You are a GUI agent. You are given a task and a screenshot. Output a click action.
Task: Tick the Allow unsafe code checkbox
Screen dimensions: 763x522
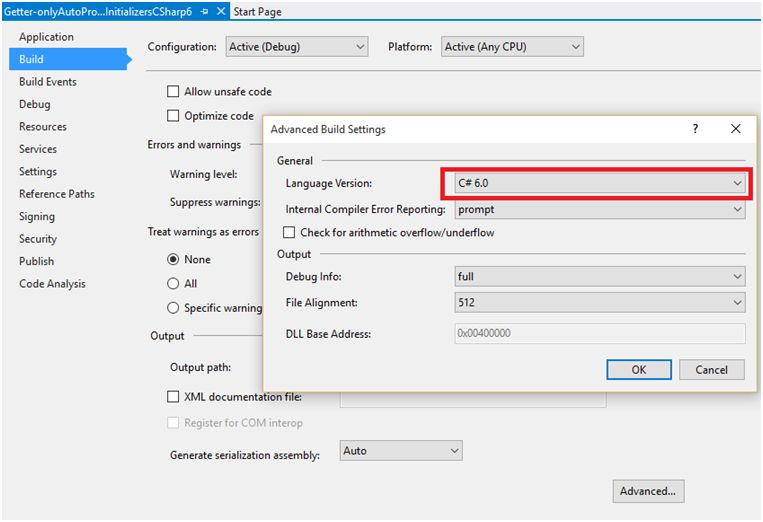tap(174, 92)
